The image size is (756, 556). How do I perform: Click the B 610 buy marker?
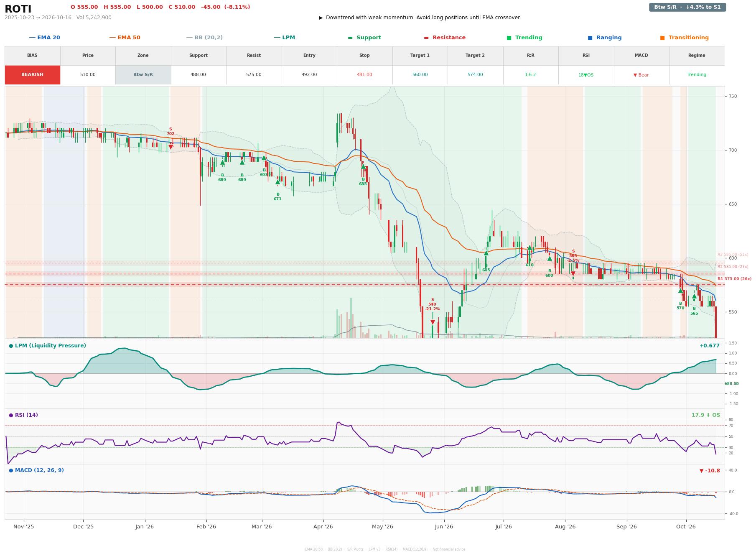pyautogui.click(x=529, y=247)
